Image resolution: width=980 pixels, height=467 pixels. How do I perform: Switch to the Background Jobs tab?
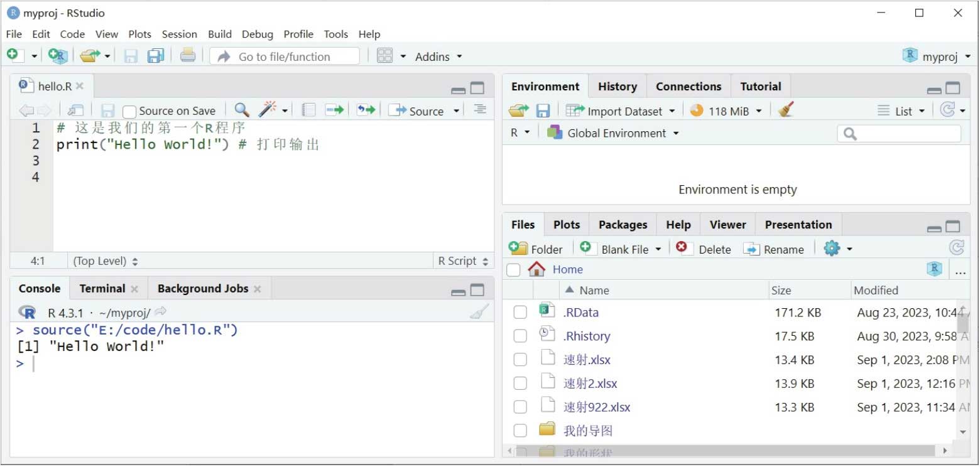point(202,289)
